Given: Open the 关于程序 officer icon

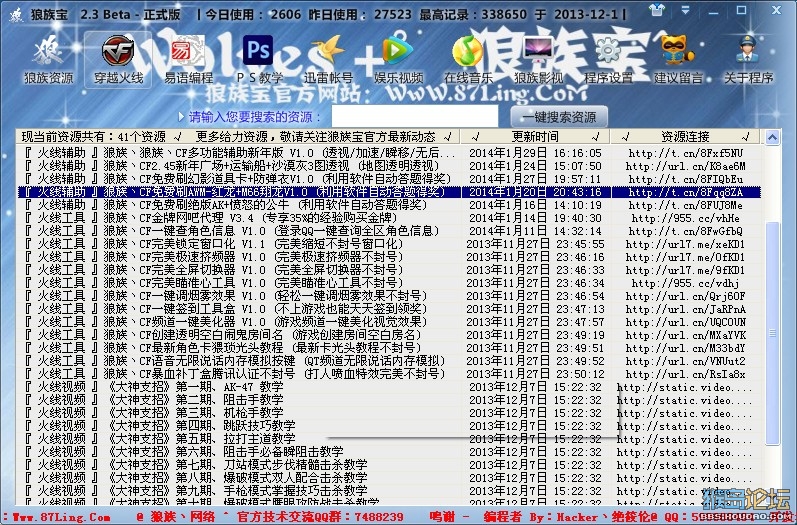Looking at the screenshot, I should 748,59.
